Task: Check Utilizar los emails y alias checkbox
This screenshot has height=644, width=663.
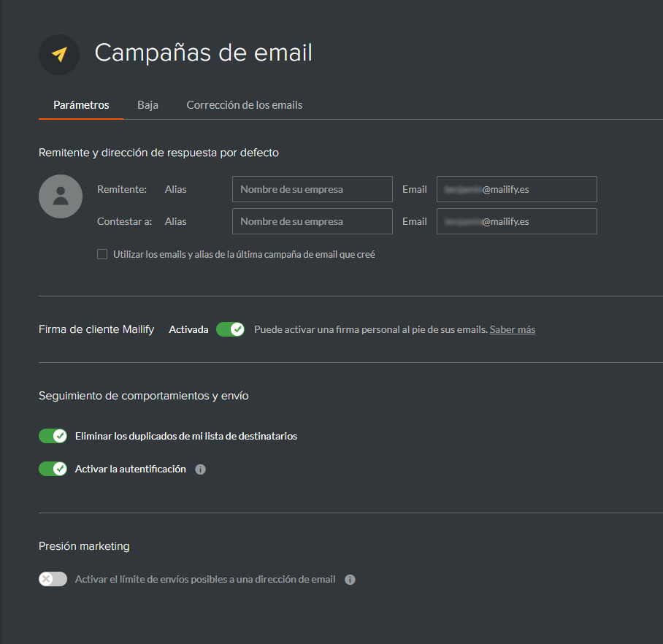Action: pyautogui.click(x=102, y=254)
